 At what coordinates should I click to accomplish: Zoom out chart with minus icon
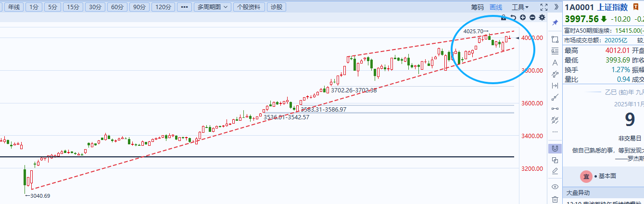[532, 17]
